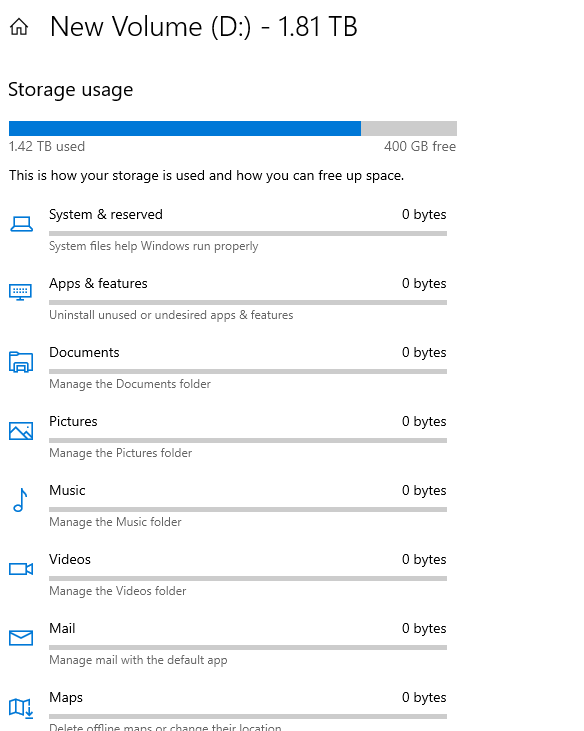Click the '0 bytes' value for Apps & features
Viewport: 584px width, 731px height.
[424, 283]
